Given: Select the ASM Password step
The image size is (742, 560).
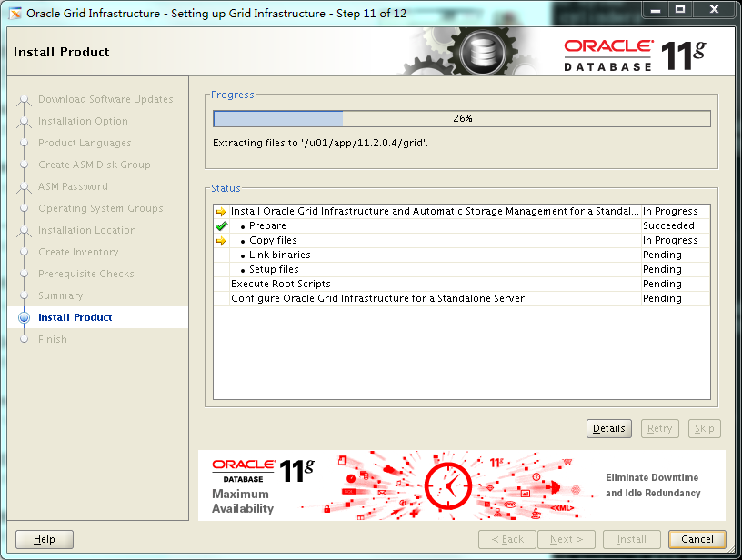Looking at the screenshot, I should click(x=73, y=186).
